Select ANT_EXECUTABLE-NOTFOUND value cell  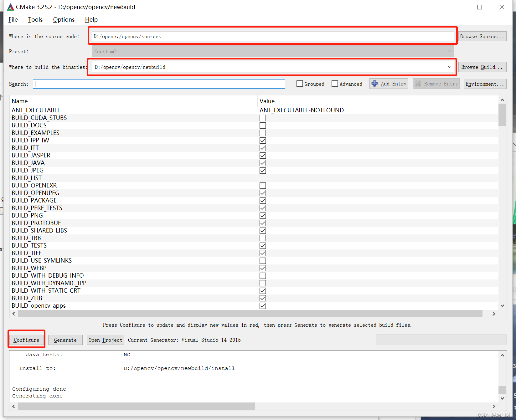tap(302, 110)
